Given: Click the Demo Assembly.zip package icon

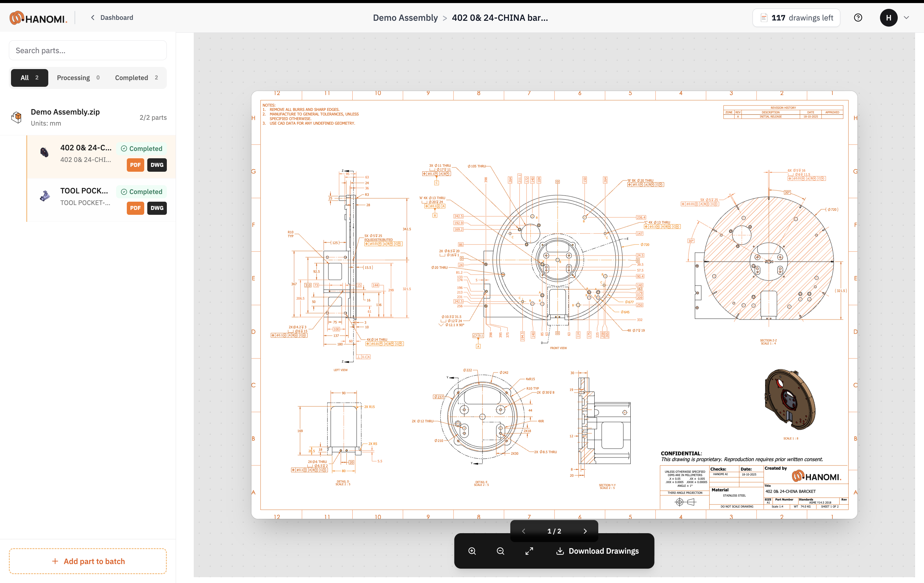Looking at the screenshot, I should pos(16,117).
